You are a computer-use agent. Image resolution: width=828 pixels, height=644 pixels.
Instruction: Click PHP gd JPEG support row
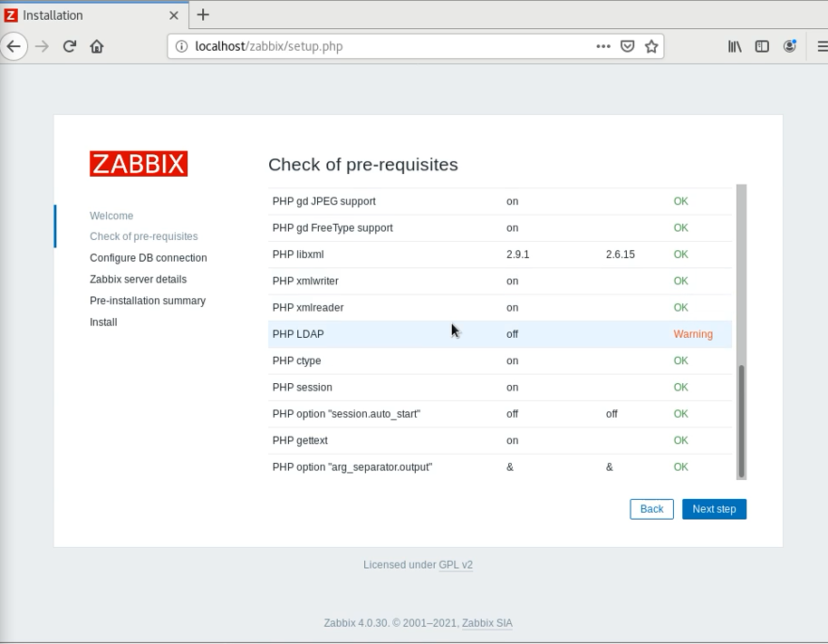pos(500,201)
